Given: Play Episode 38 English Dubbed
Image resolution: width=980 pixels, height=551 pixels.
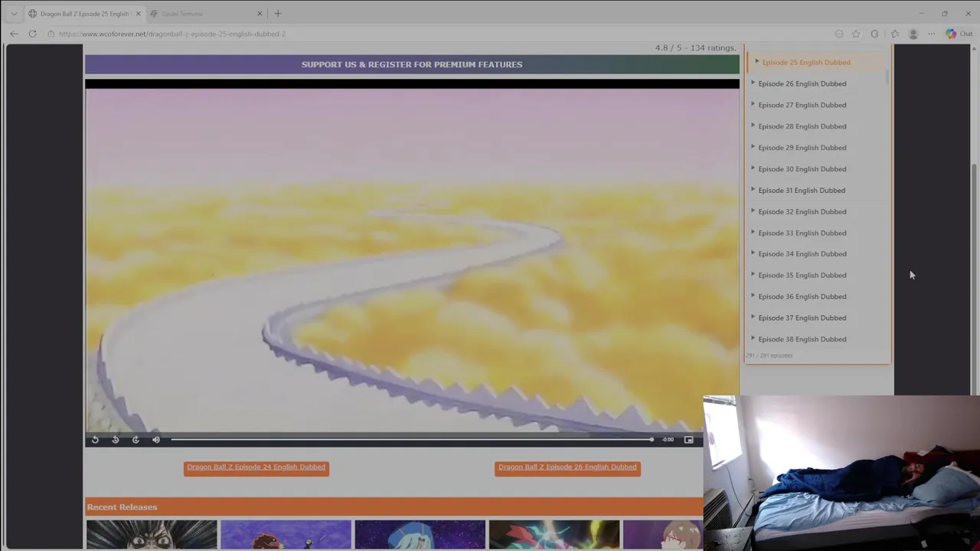Looking at the screenshot, I should (802, 339).
